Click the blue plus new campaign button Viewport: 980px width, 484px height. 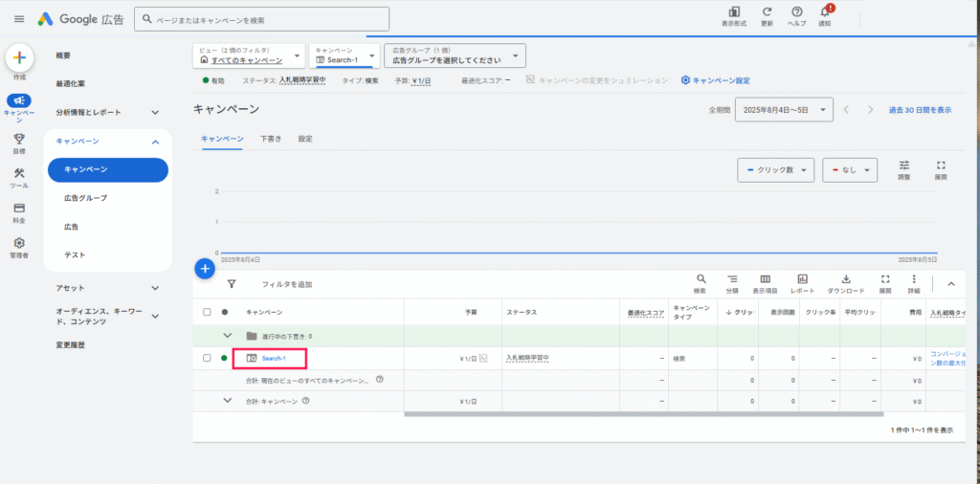tap(205, 269)
